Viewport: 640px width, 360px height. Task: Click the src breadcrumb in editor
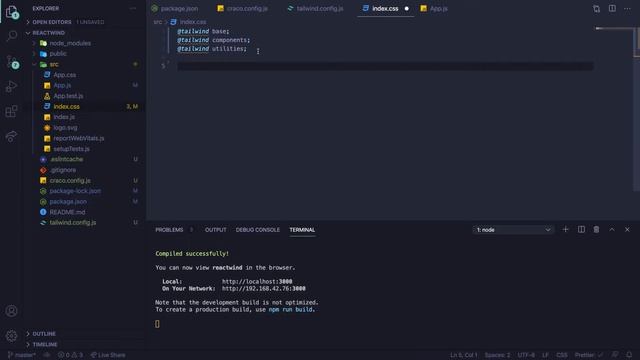coord(158,22)
